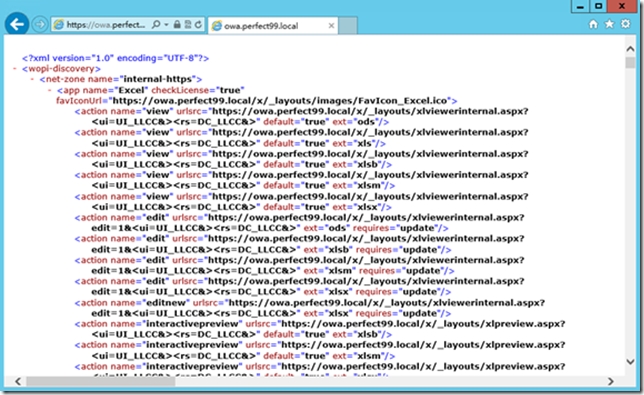
Task: Go back with the browser back arrow
Action: coord(17,24)
